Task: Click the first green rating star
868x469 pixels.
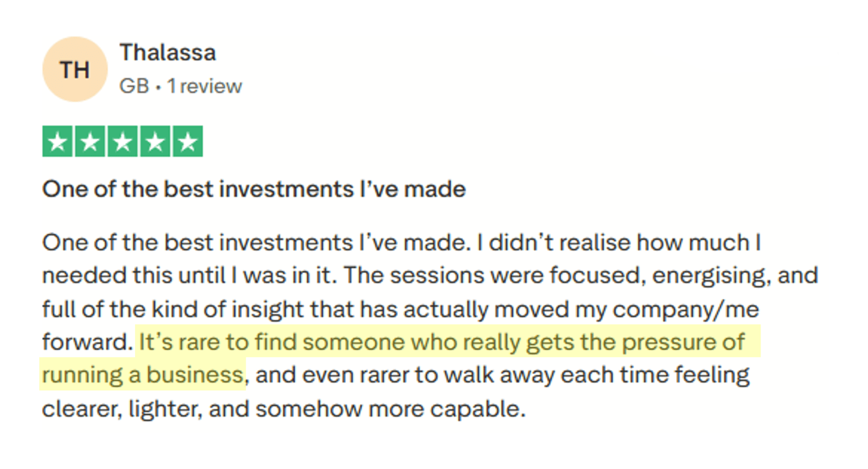Action: click(x=58, y=142)
